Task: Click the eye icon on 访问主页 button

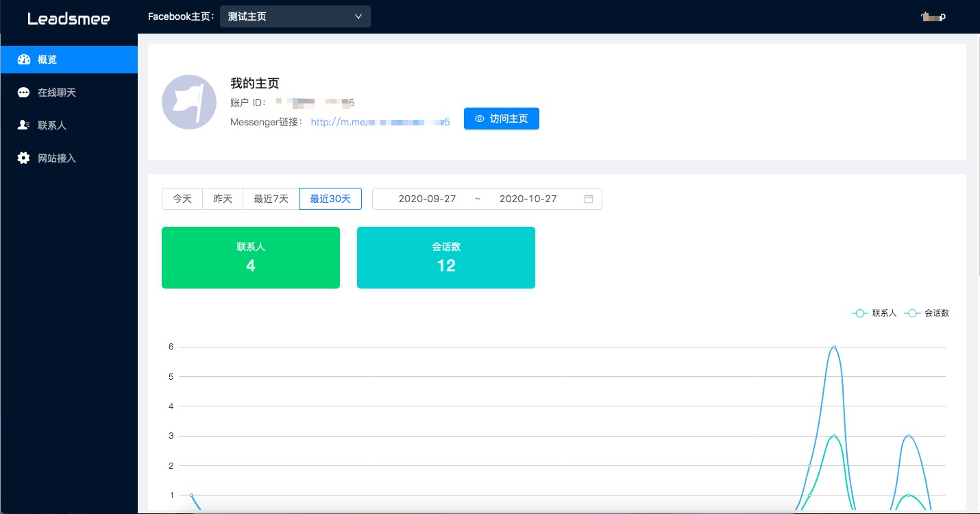Action: pyautogui.click(x=480, y=119)
